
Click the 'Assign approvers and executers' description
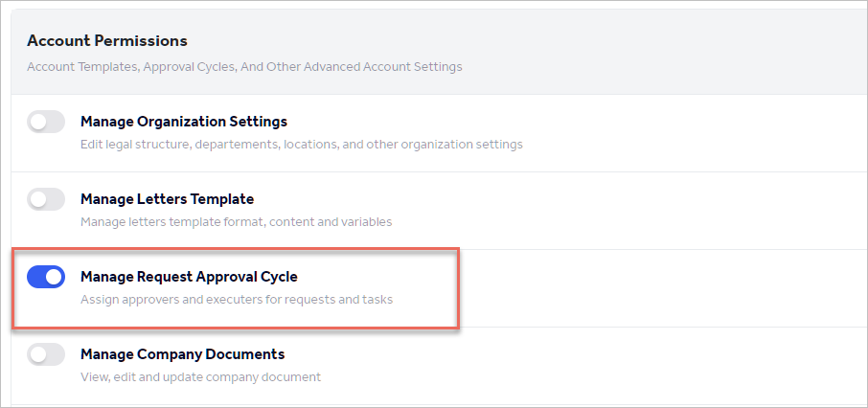(236, 300)
